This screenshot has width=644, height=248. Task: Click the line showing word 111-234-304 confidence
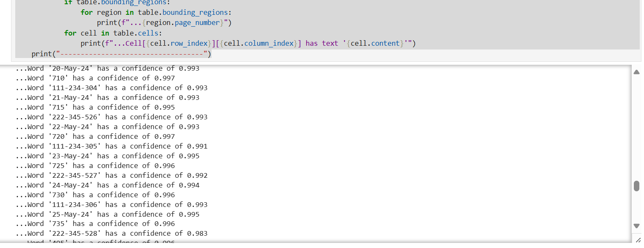click(112, 88)
